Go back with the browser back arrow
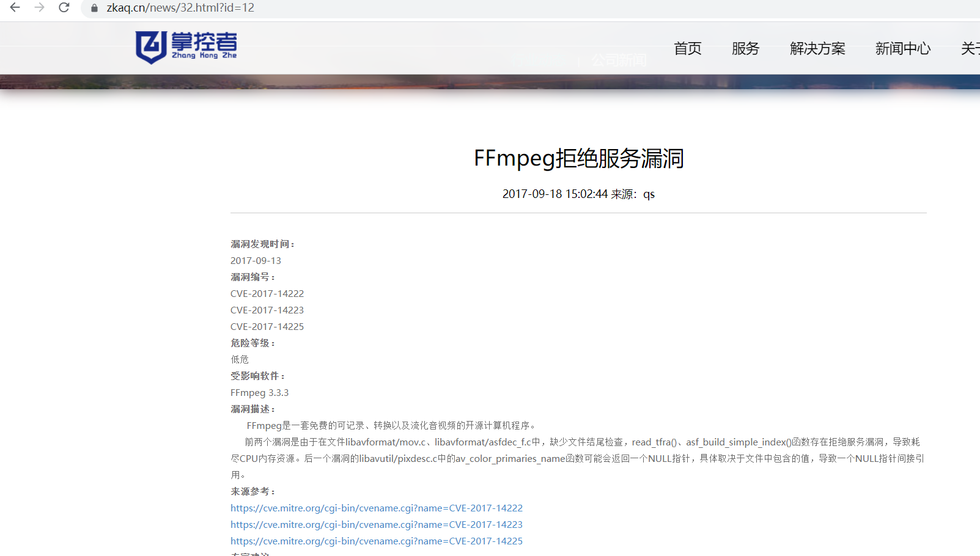Image resolution: width=980 pixels, height=556 pixels. point(15,8)
